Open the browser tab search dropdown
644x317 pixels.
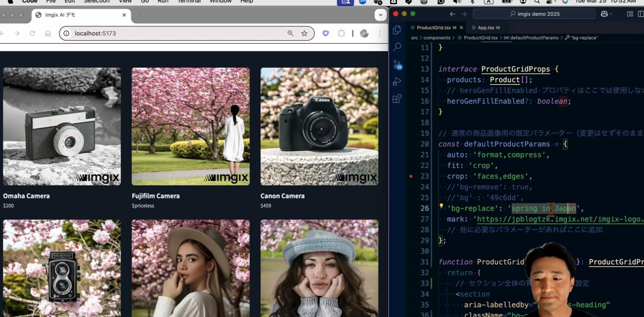[380, 15]
